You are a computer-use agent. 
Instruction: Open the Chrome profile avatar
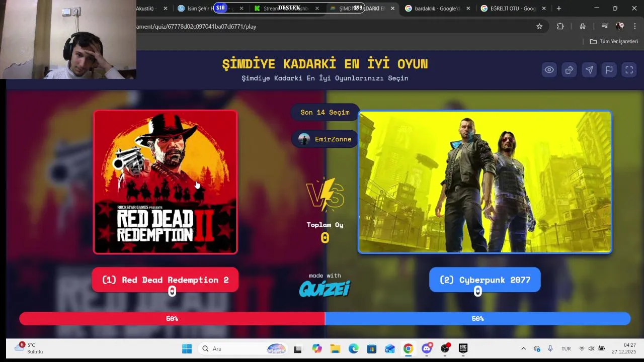point(620,26)
